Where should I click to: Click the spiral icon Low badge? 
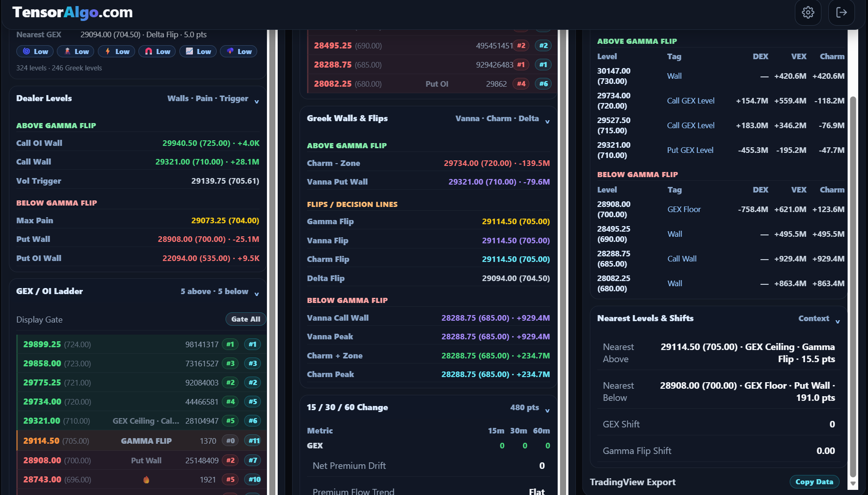35,51
